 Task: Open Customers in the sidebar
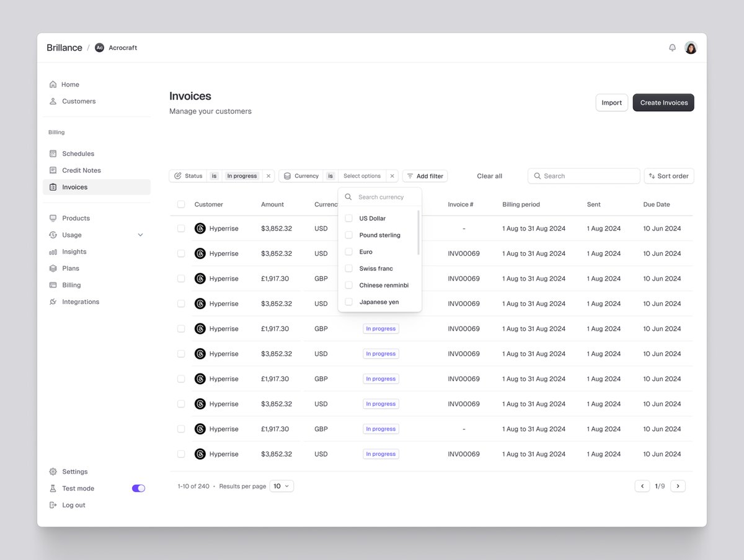tap(97, 101)
